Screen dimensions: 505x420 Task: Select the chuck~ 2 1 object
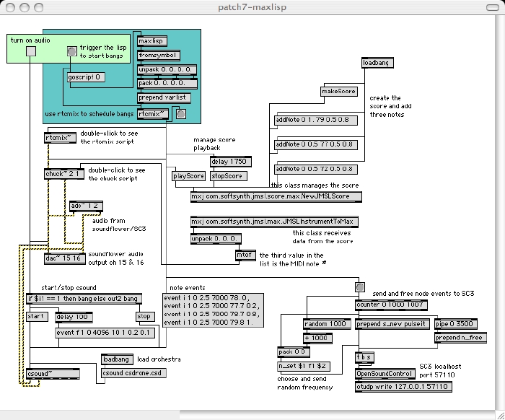click(x=64, y=174)
